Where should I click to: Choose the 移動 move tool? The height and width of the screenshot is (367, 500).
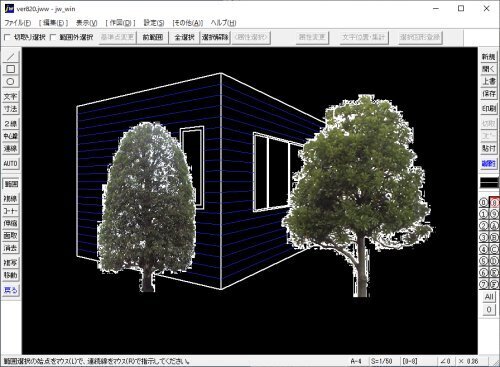11,275
